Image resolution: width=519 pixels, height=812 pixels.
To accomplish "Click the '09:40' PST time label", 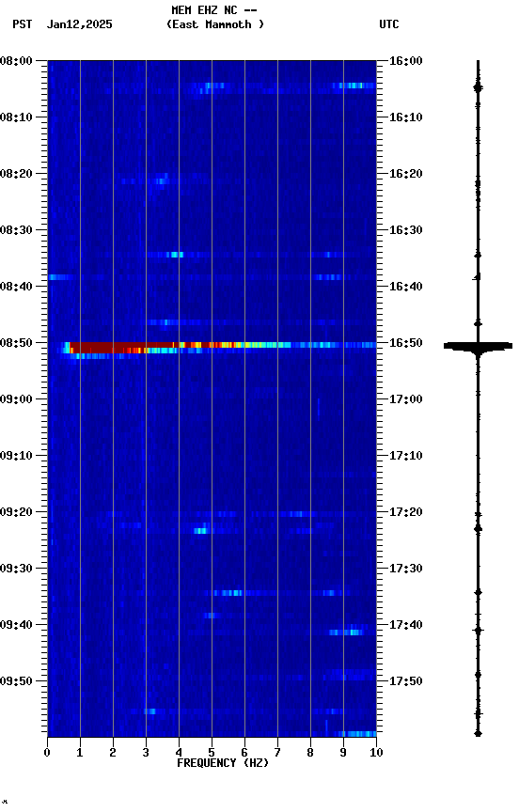I will (16, 625).
